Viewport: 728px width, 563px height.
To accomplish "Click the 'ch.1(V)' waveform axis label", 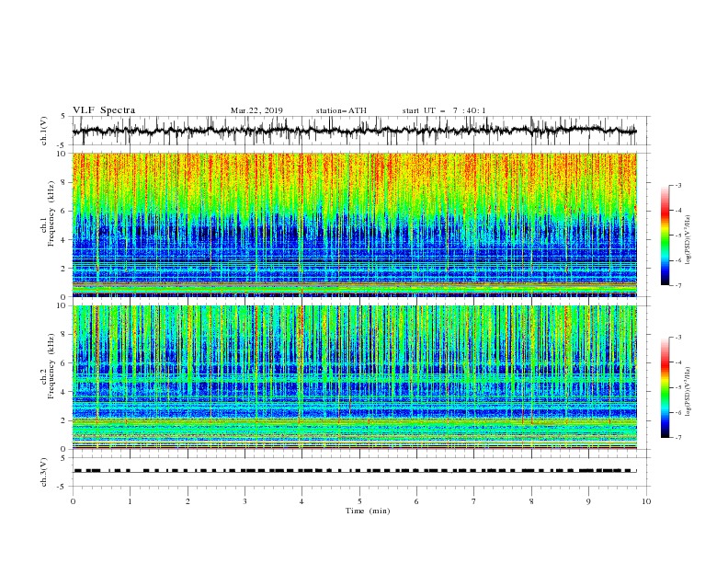I will point(44,131).
